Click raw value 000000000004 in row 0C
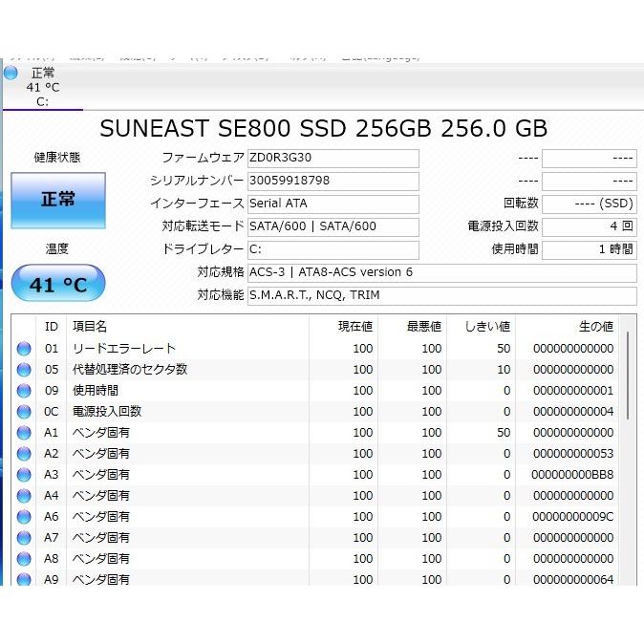The image size is (644, 644). (573, 412)
